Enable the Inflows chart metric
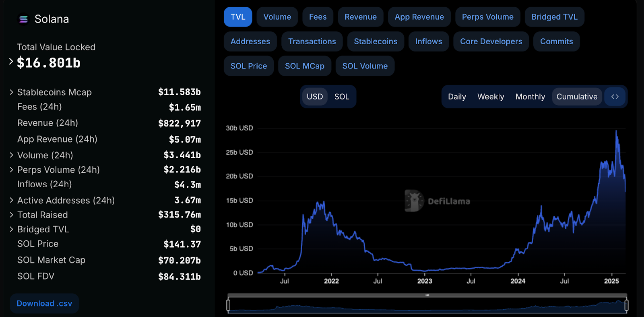Viewport: 644px width, 317px height. pyautogui.click(x=429, y=41)
